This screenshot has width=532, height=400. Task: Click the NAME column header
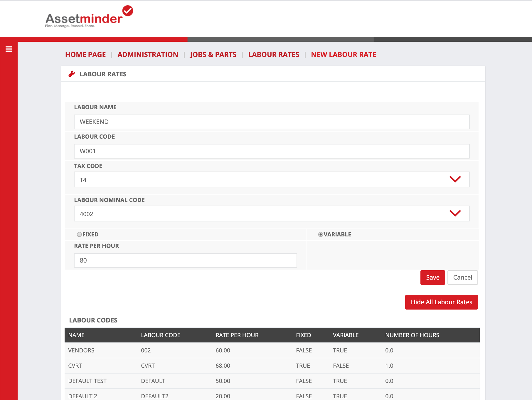point(76,335)
